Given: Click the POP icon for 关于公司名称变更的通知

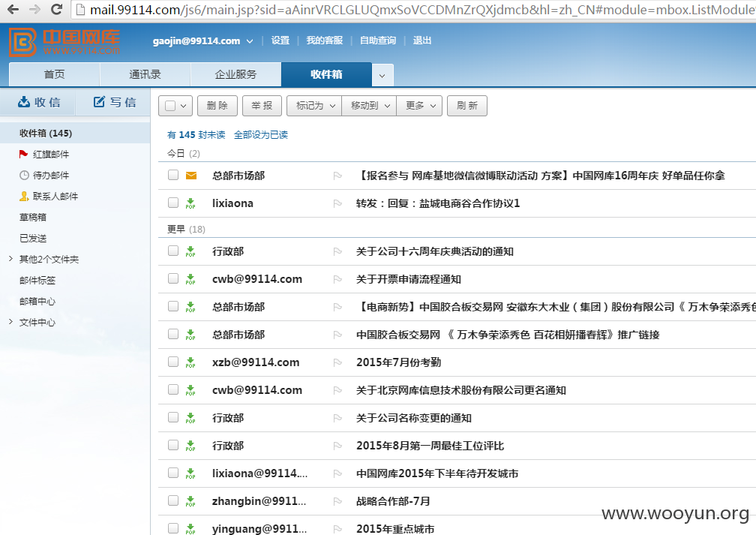Looking at the screenshot, I should coord(190,418).
